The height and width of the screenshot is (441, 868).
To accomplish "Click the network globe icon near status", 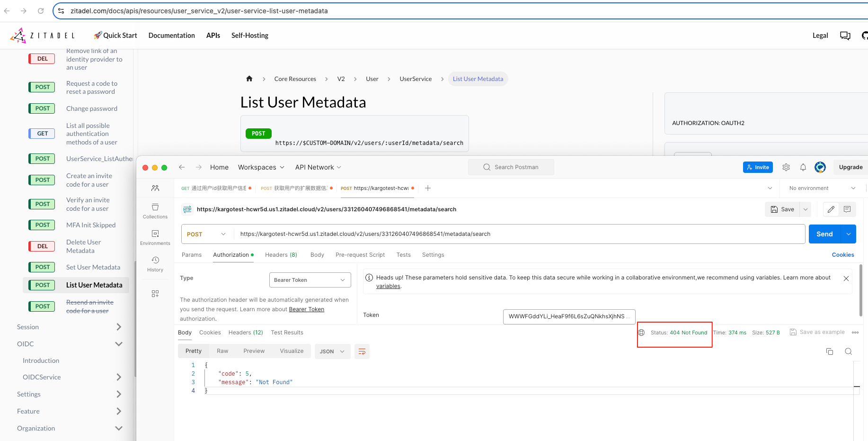I will tap(642, 333).
